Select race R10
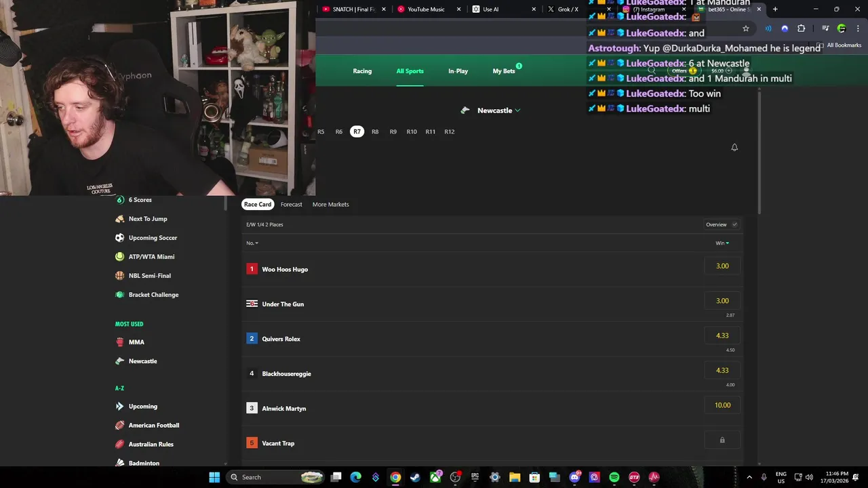 point(412,132)
